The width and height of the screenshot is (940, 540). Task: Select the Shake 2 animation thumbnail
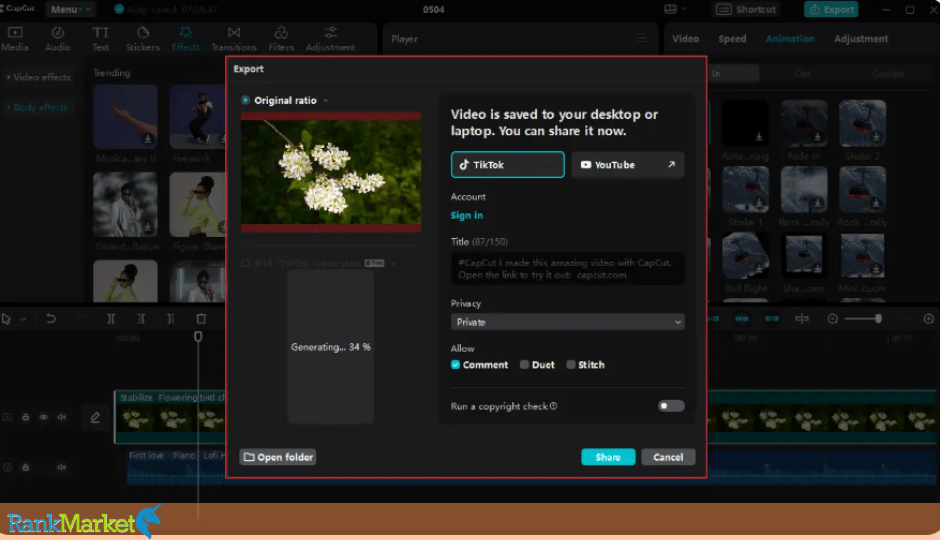pyautogui.click(x=862, y=123)
